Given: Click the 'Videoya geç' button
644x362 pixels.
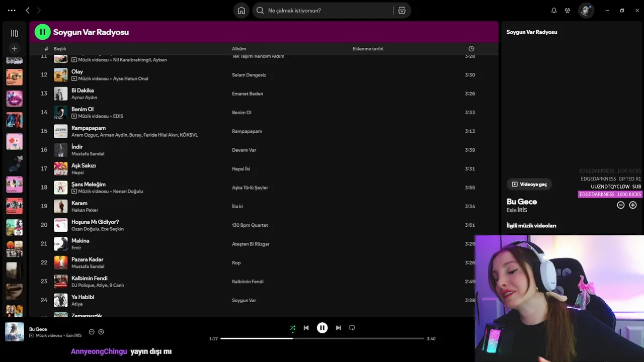Looking at the screenshot, I should pos(529,184).
